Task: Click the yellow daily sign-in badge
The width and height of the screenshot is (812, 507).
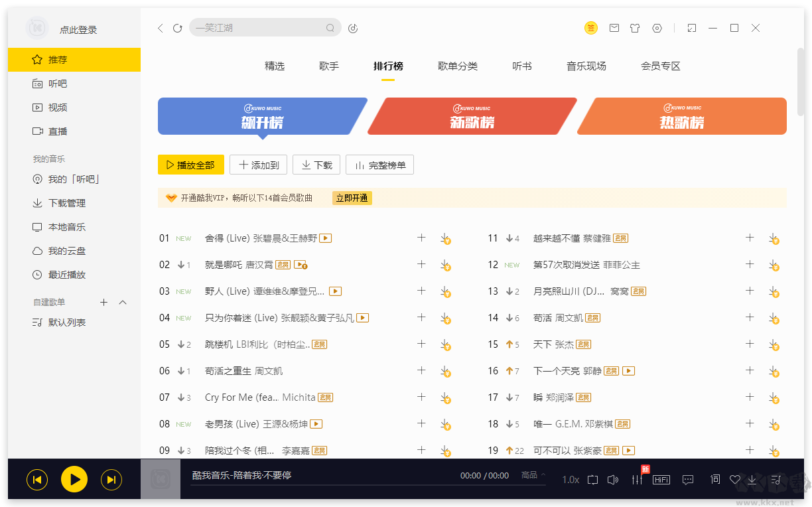Action: (x=590, y=28)
